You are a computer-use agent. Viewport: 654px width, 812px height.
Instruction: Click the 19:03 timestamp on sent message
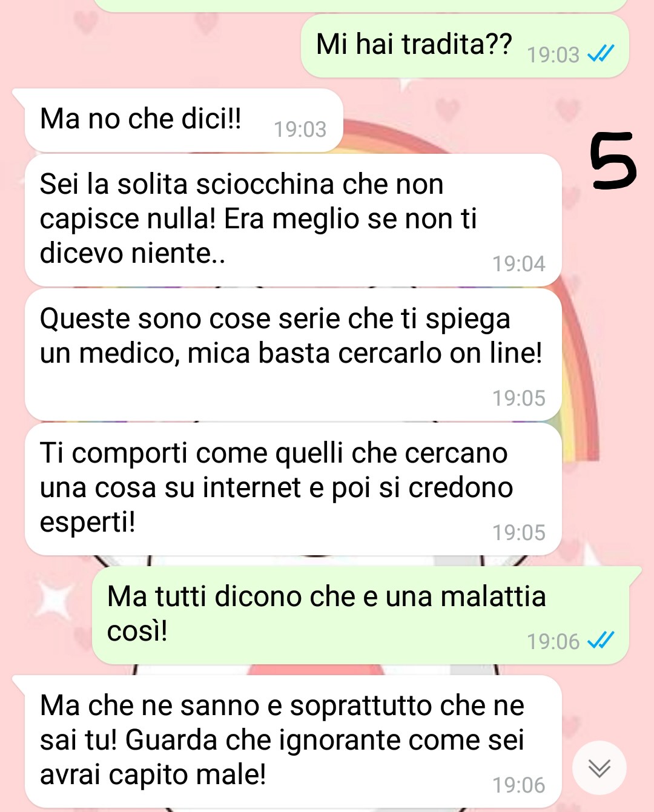point(553,55)
